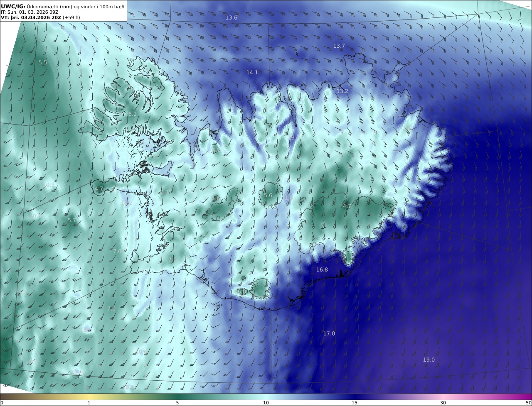Image resolution: width=532 pixels, height=406 pixels.
Task: Click the 15 tick label on color scale
Action: point(355,403)
